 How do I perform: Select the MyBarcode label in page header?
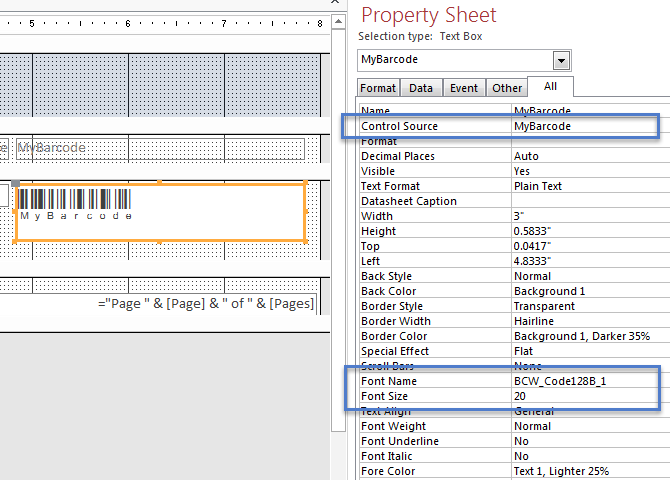point(160,149)
